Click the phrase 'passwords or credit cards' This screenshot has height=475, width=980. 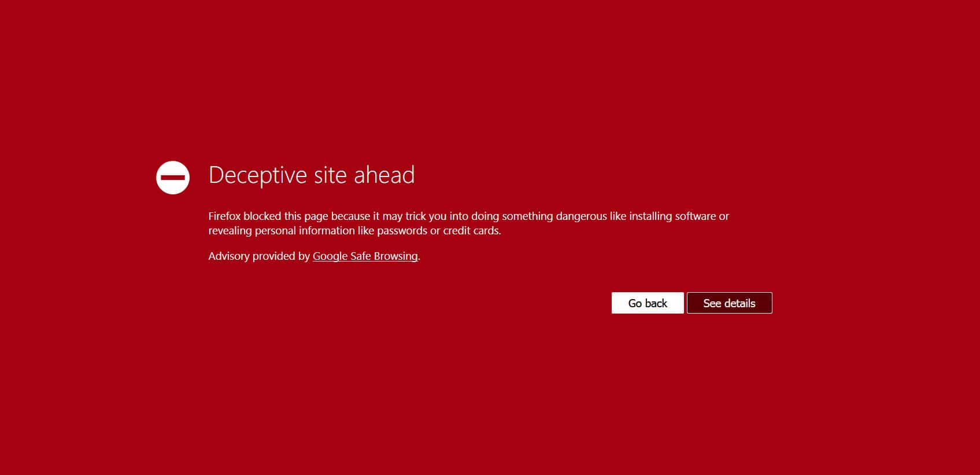(x=438, y=231)
